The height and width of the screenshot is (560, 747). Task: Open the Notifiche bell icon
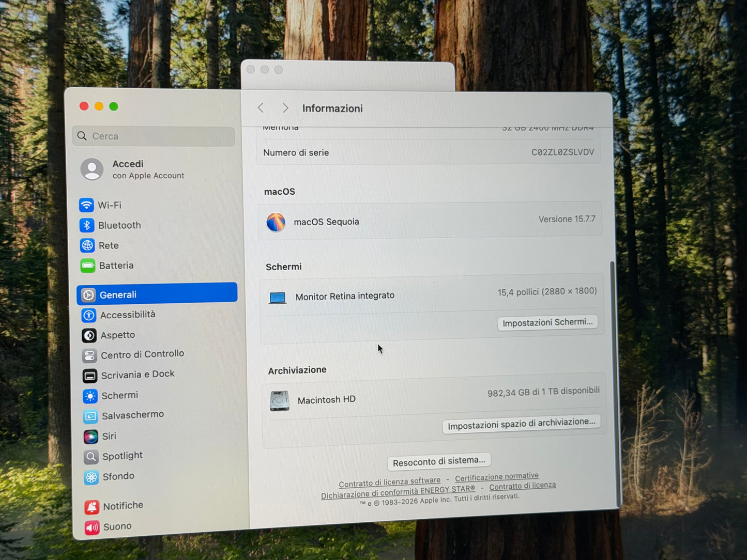pos(92,507)
